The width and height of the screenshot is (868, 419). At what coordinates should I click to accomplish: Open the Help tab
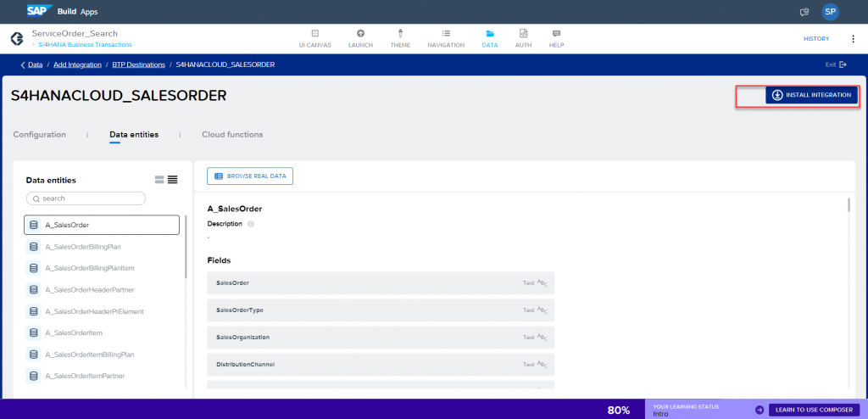[x=556, y=39]
